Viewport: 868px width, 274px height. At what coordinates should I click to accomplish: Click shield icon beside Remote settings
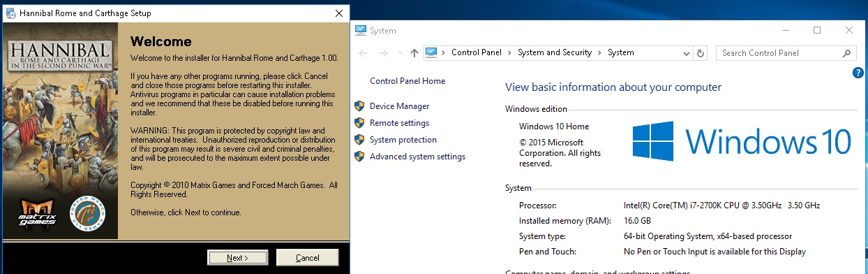[360, 123]
